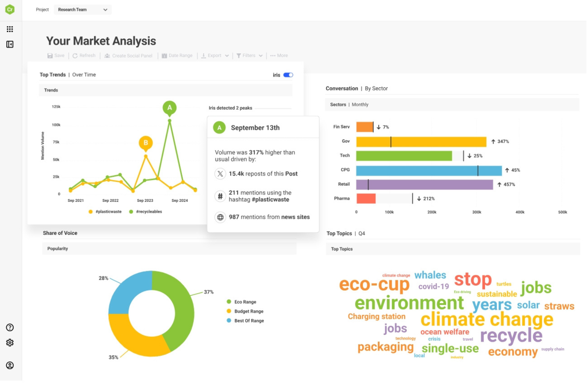Viewport: 588px width, 392px height.
Task: Expand the Export options dropdown
Action: (x=215, y=56)
